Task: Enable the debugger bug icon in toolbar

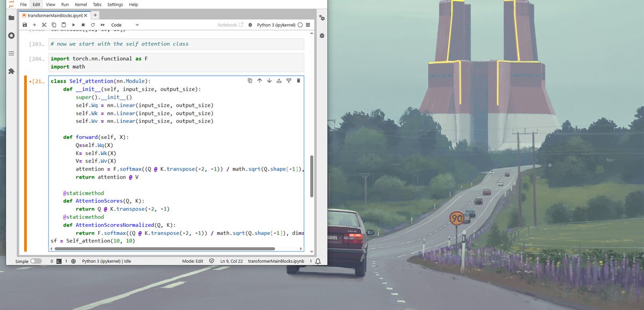Action: pyautogui.click(x=250, y=25)
